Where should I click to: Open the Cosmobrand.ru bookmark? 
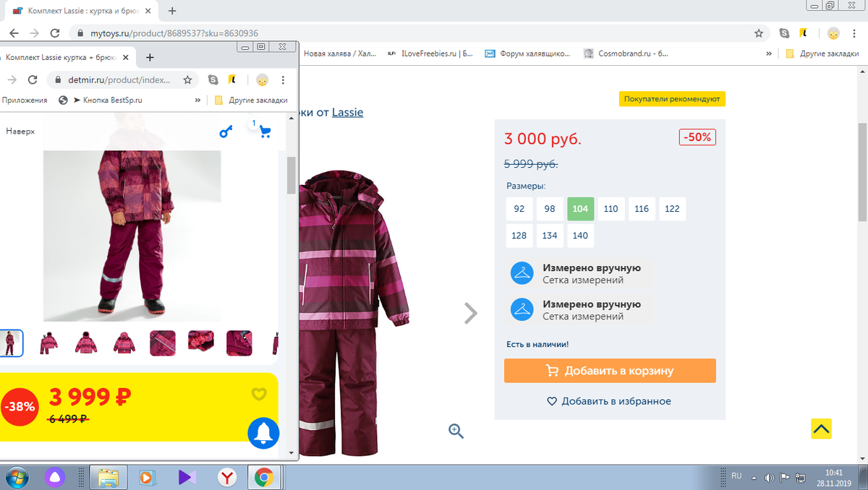coord(626,53)
